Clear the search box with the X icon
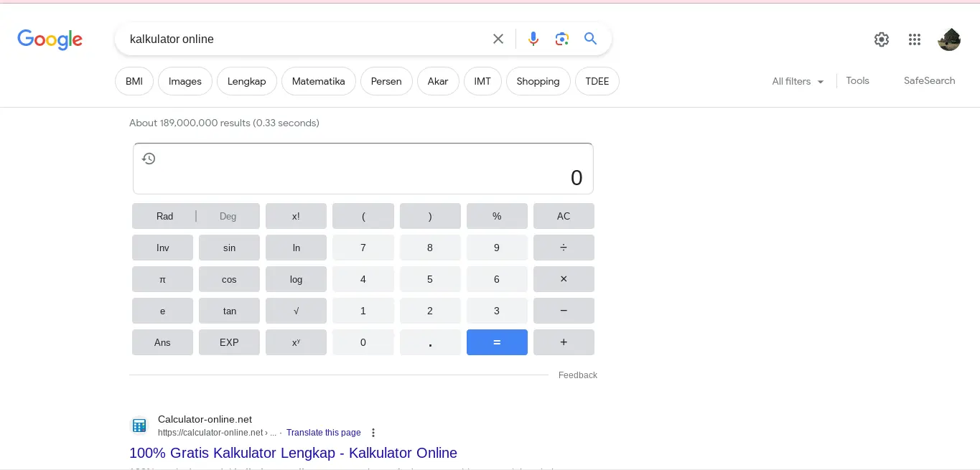Image resolution: width=980 pixels, height=470 pixels. click(498, 39)
